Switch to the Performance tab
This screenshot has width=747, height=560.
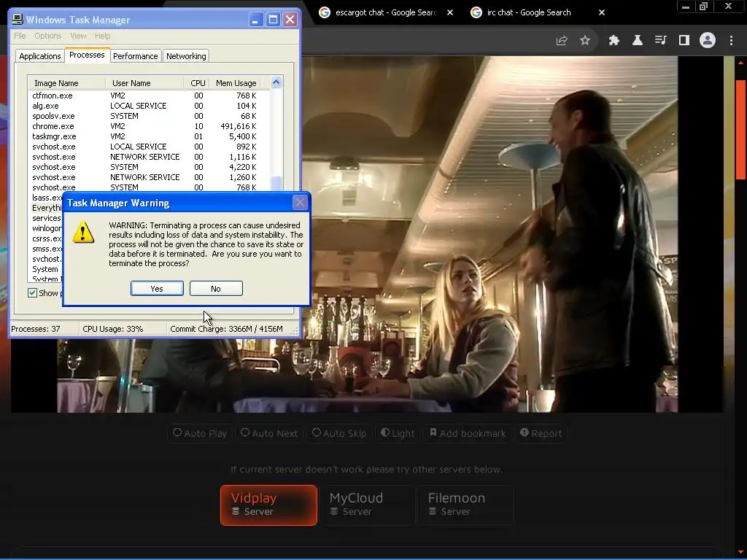click(135, 56)
